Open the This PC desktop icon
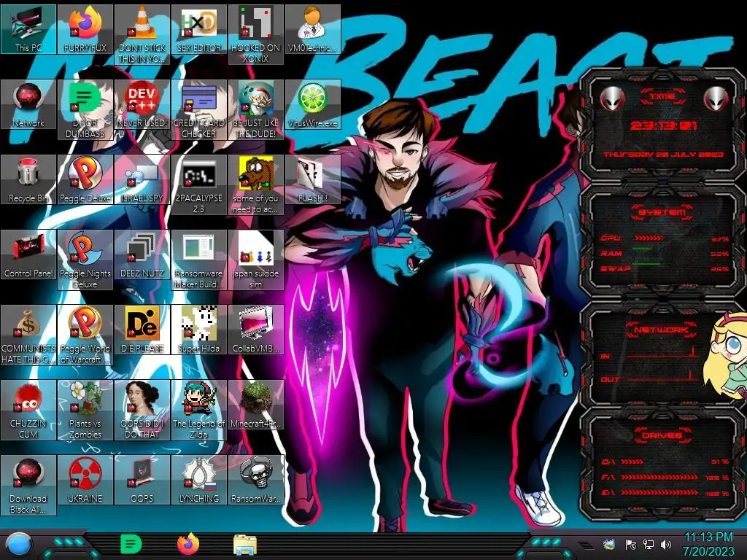 point(28,29)
